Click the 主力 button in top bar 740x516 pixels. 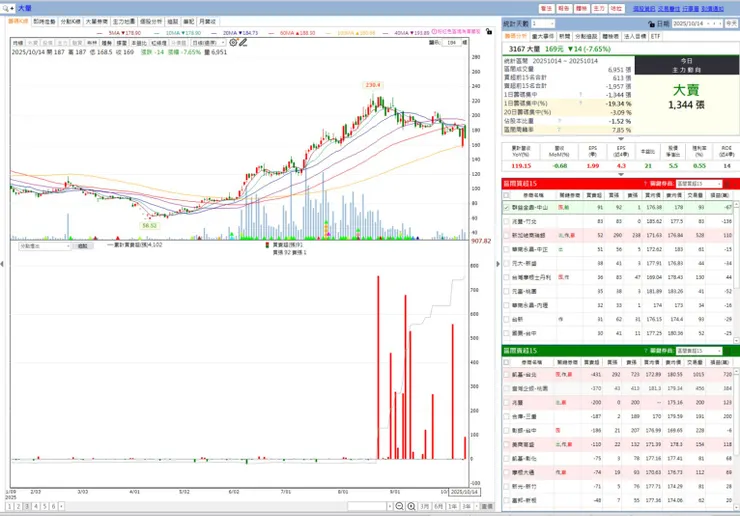pyautogui.click(x=599, y=8)
